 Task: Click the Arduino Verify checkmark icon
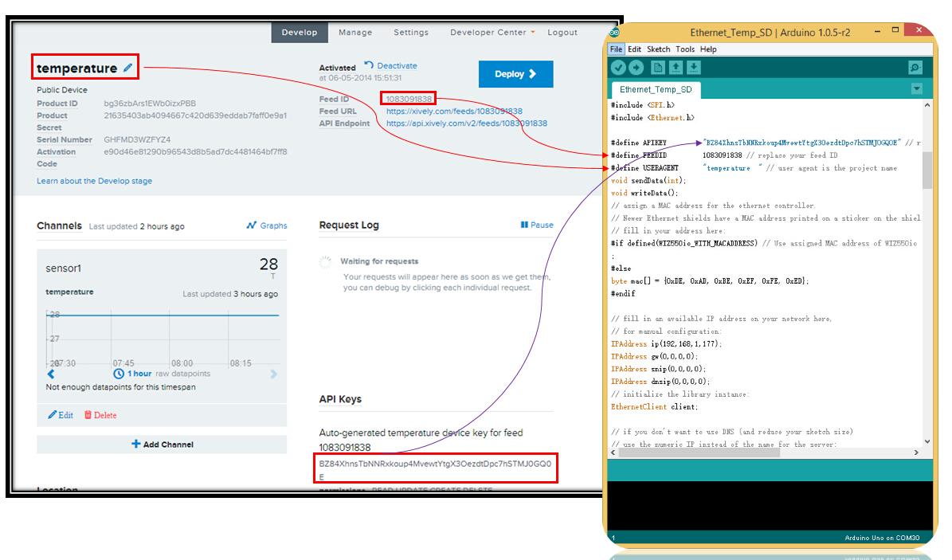coord(618,68)
